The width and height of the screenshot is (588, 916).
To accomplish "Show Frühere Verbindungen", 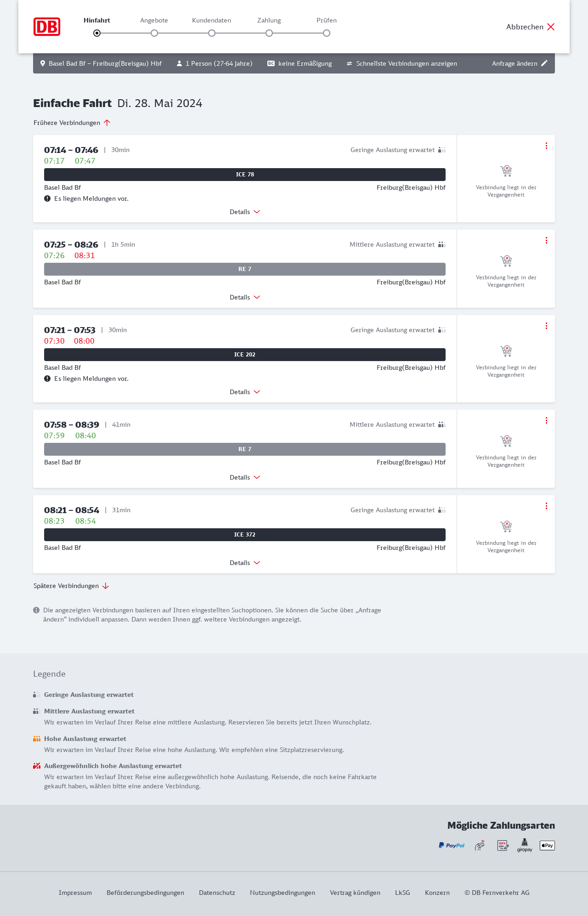I will [72, 123].
